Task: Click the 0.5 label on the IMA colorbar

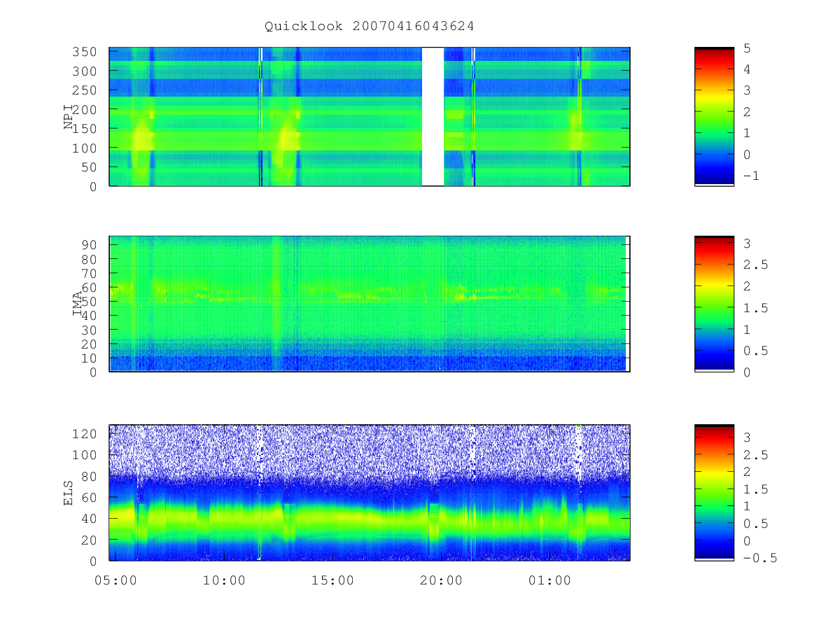Action: tap(755, 351)
